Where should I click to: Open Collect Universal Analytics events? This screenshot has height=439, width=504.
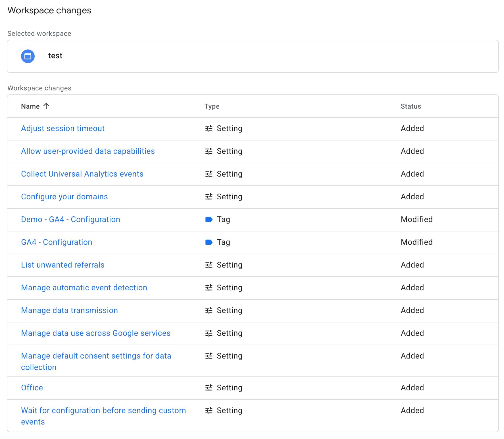(x=82, y=174)
